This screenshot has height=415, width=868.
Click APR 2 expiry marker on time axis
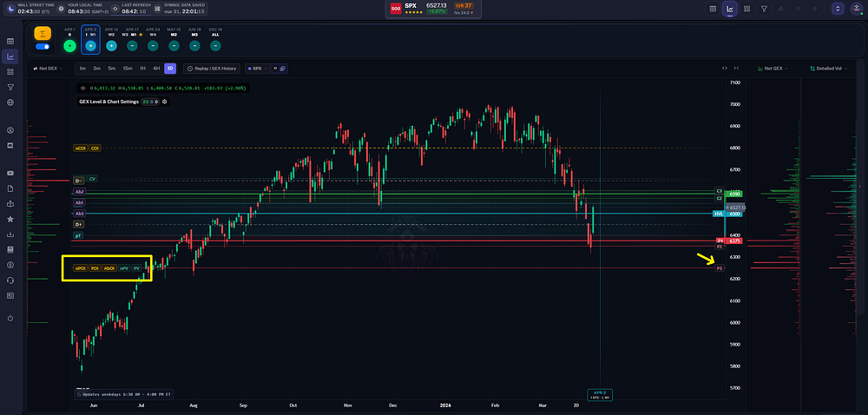[600, 394]
